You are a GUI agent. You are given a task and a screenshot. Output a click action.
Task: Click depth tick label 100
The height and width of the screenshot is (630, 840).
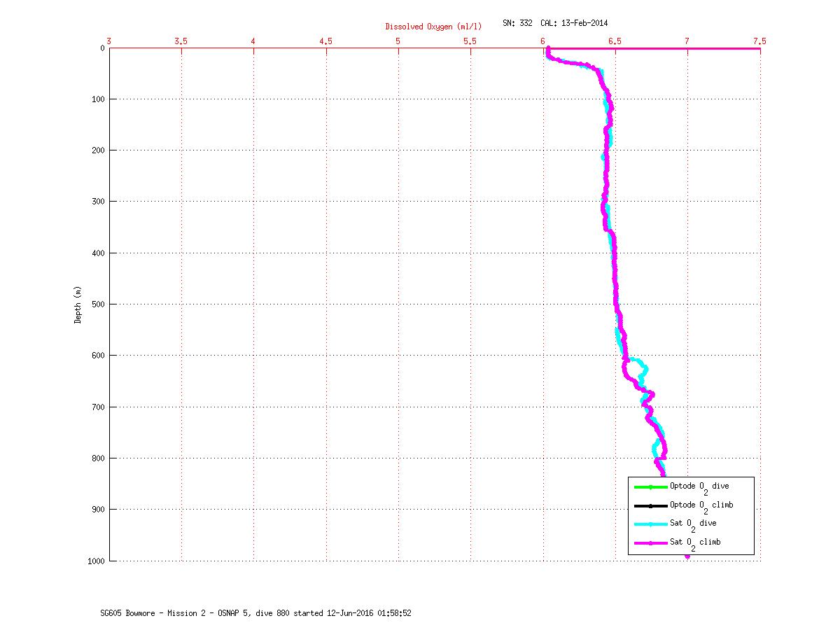[99, 99]
